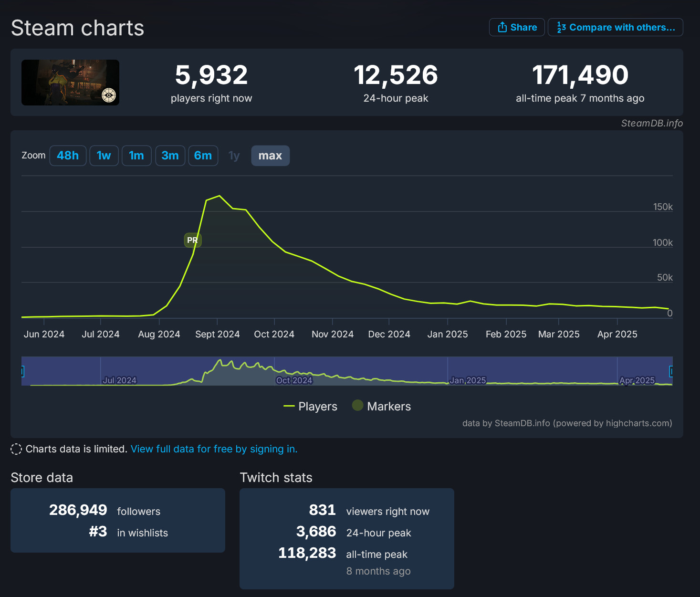Set chart zoom to 1m

[136, 156]
